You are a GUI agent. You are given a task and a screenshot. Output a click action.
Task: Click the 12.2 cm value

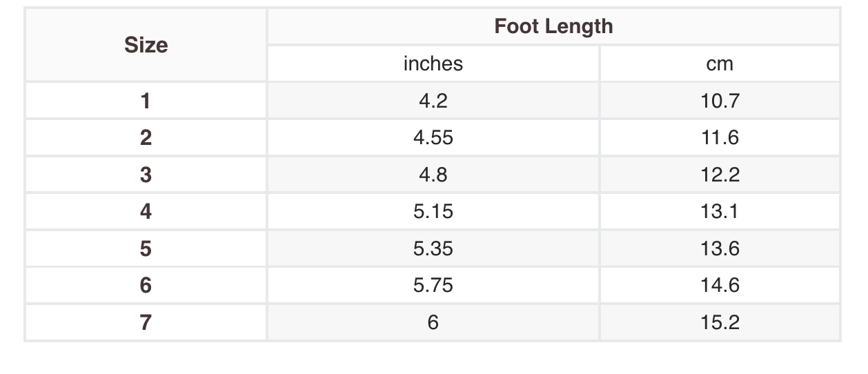click(x=720, y=175)
